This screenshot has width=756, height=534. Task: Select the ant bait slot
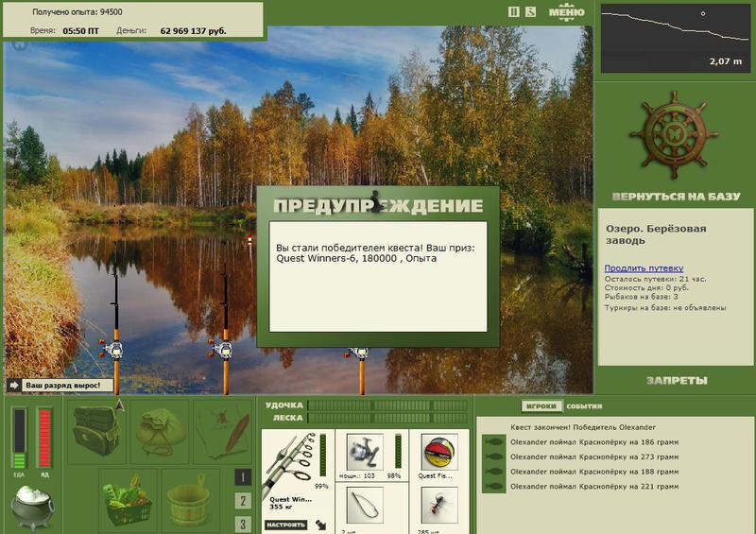(439, 505)
